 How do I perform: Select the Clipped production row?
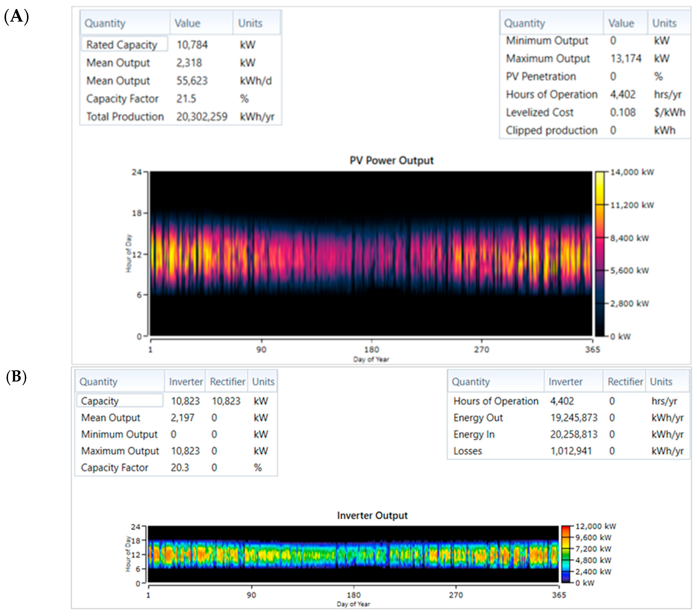tap(551, 130)
